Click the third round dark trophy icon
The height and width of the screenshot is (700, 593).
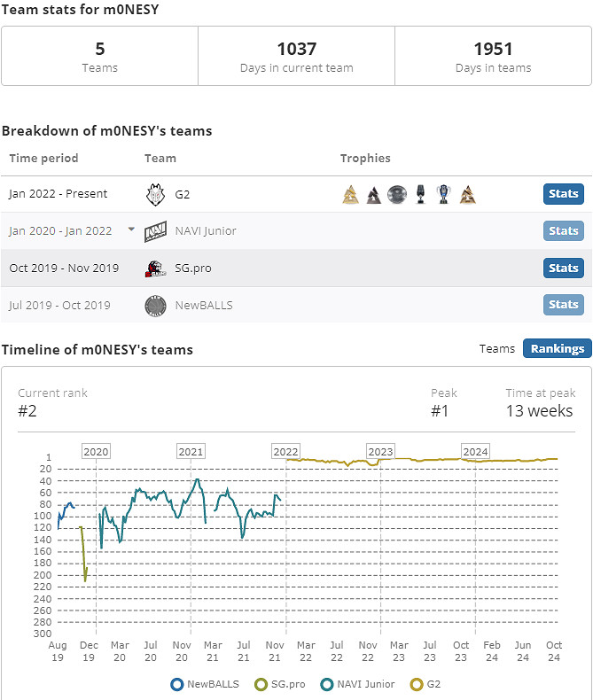click(397, 194)
